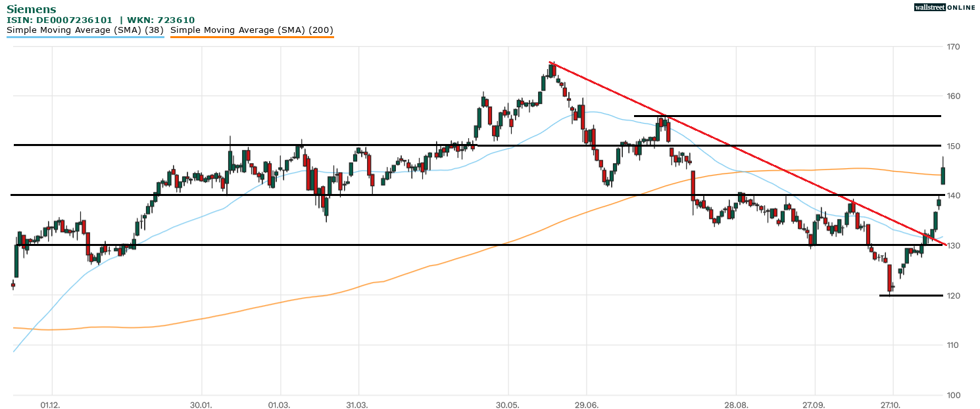Screen dimensions: 980x409
Task: Select the 01.12. date axis label
Action: tap(51, 404)
